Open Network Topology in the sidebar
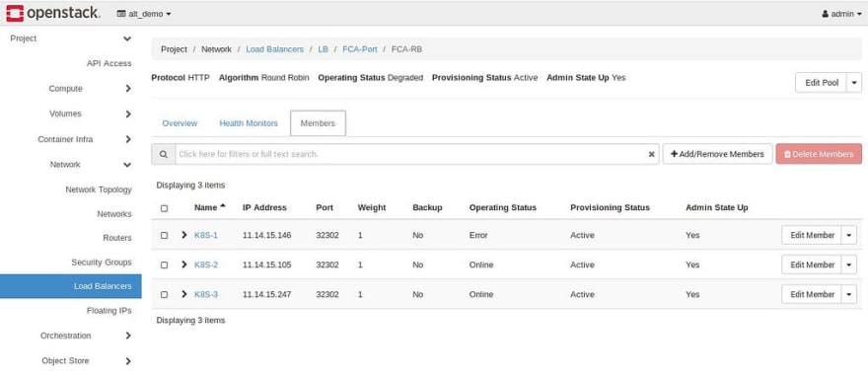Viewport: 868px width, 377px height. tap(99, 189)
